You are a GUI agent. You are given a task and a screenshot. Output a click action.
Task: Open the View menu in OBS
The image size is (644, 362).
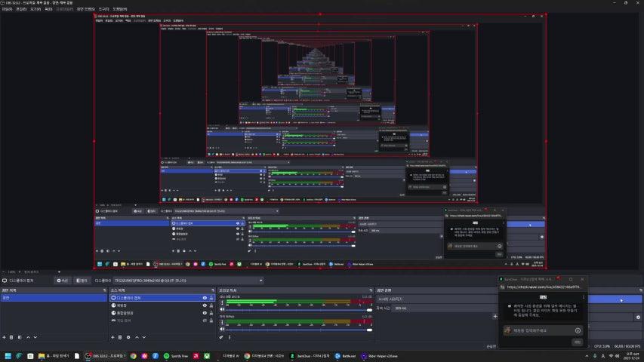35,8
